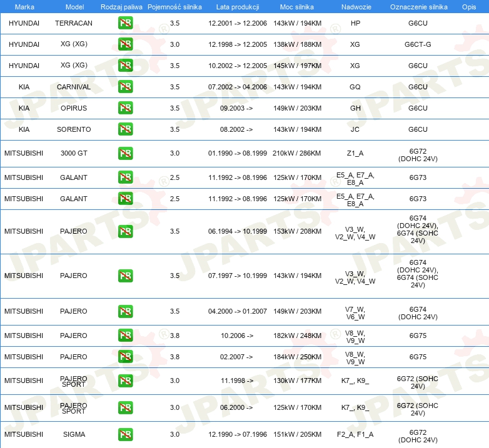Click the petrol fuel icon for Hyundai Terracan
Image resolution: width=489 pixels, height=448 pixels.
click(x=125, y=23)
